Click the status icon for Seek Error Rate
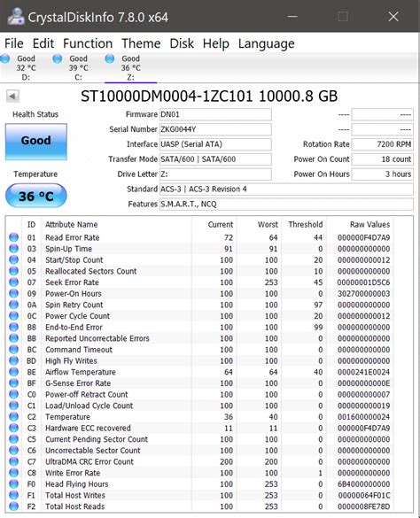This screenshot has width=420, height=518. tap(13, 282)
